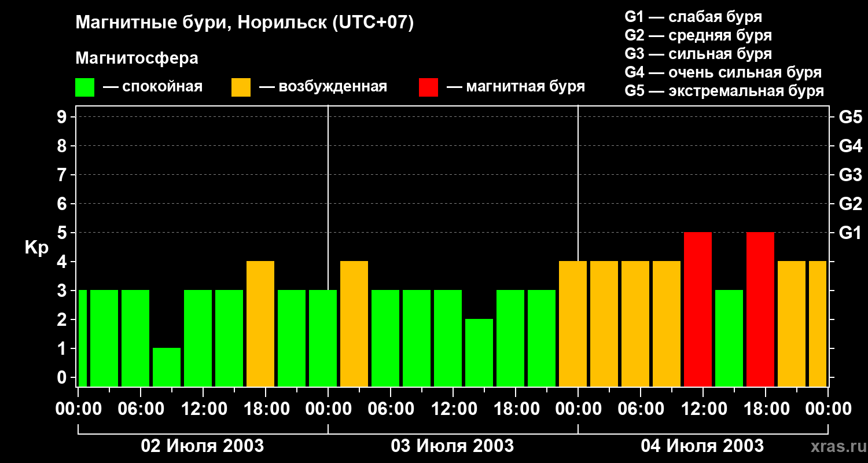Click the red 'магнитная буря' legend swatch
Image resolution: width=868 pixels, height=463 pixels.
pyautogui.click(x=428, y=87)
